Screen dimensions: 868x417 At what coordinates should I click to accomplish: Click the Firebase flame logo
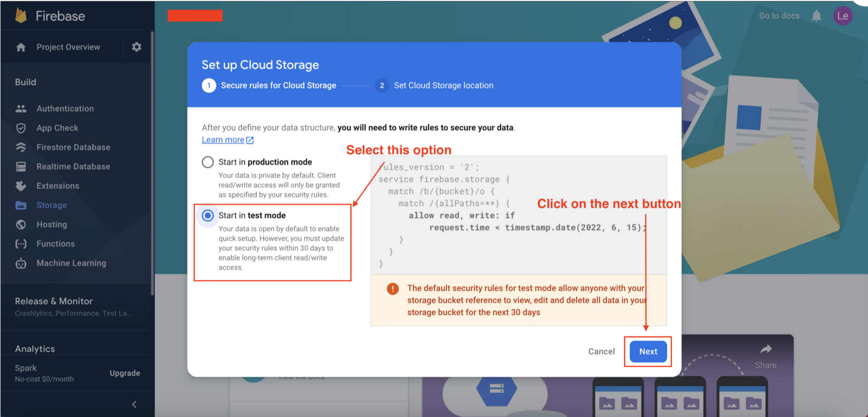click(x=21, y=16)
